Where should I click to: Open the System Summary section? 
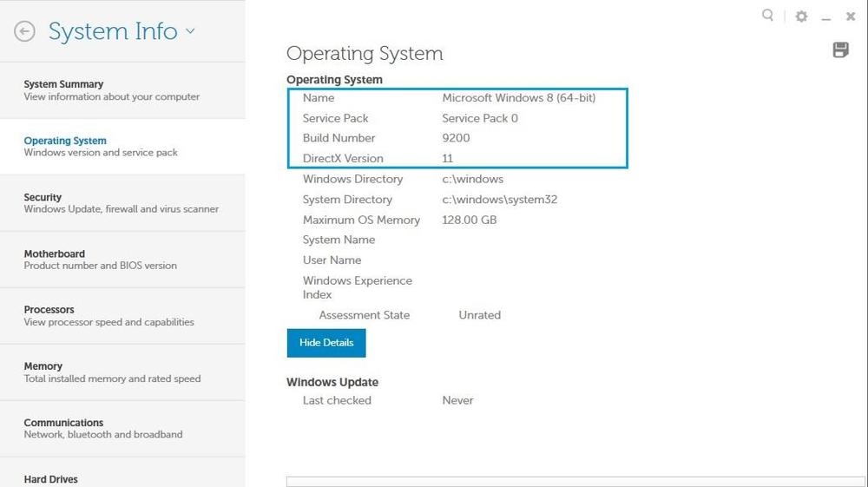coord(111,90)
